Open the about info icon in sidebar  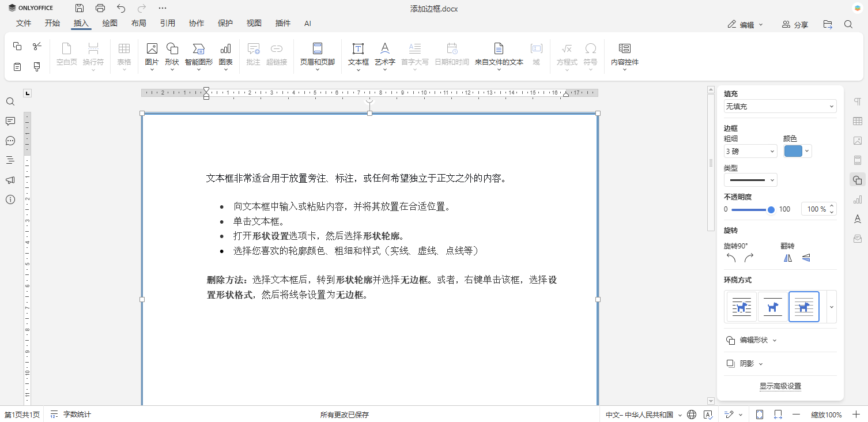[x=10, y=199]
